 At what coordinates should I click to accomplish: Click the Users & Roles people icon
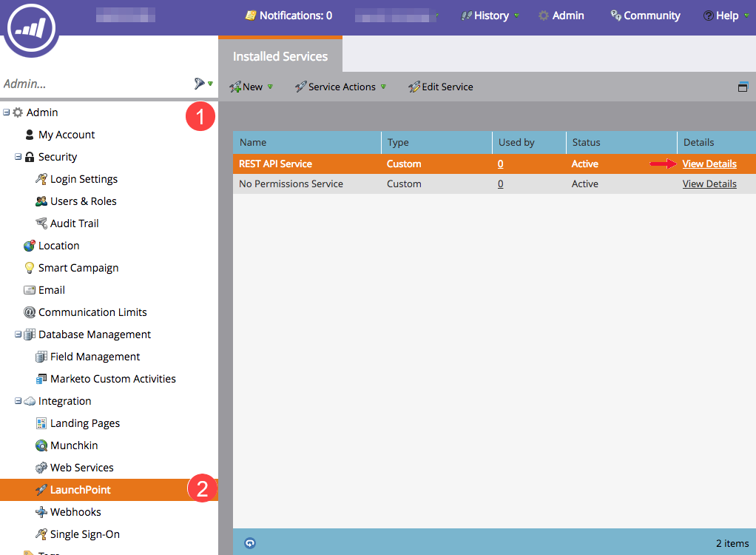(41, 201)
